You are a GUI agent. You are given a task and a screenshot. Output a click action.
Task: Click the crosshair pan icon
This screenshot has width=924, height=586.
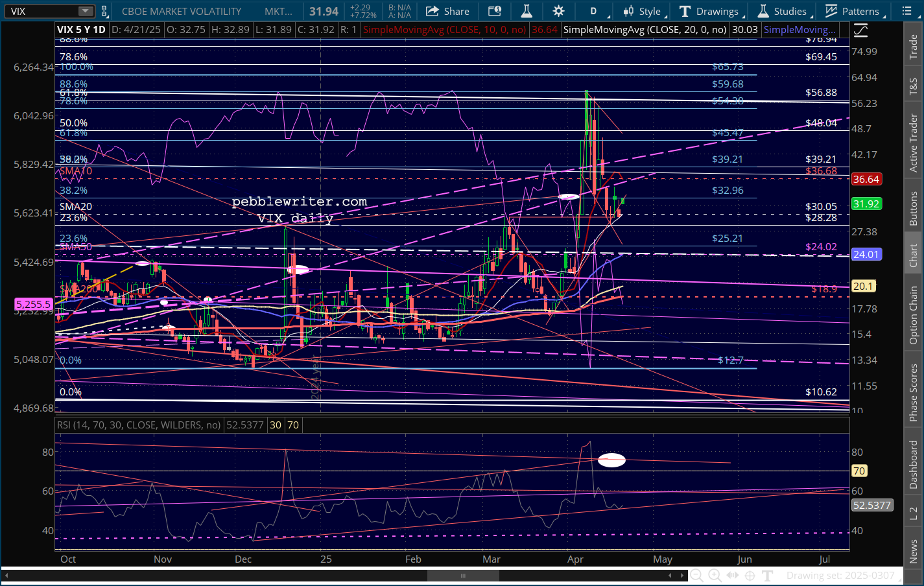click(750, 576)
